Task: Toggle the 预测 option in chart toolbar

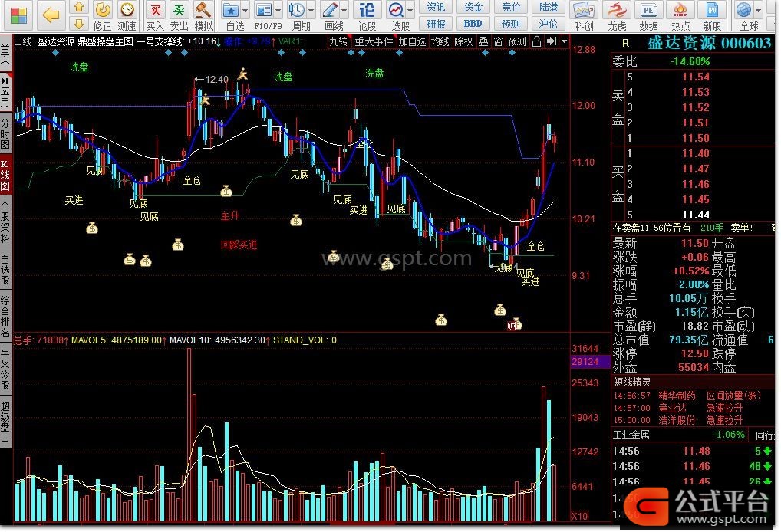Action: 516,41
